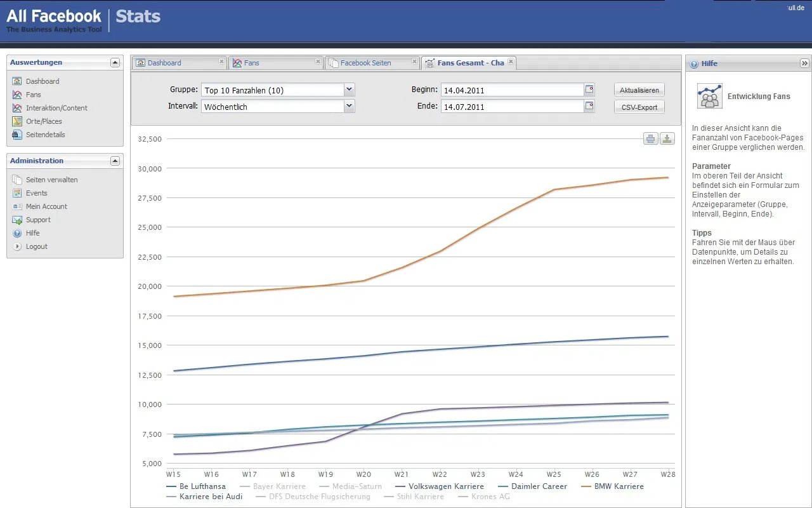Open Seiten verwalten link

51,180
